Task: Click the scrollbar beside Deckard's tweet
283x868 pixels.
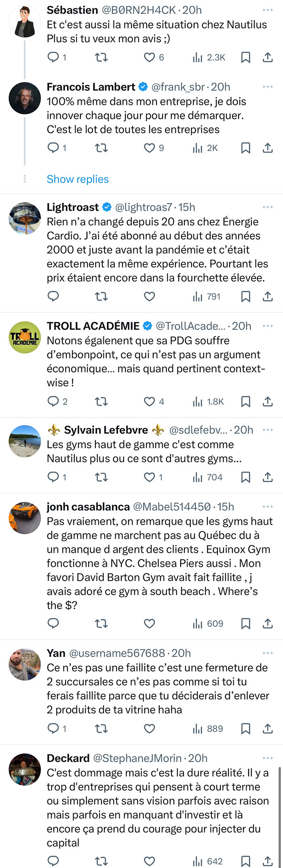Action: click(280, 816)
